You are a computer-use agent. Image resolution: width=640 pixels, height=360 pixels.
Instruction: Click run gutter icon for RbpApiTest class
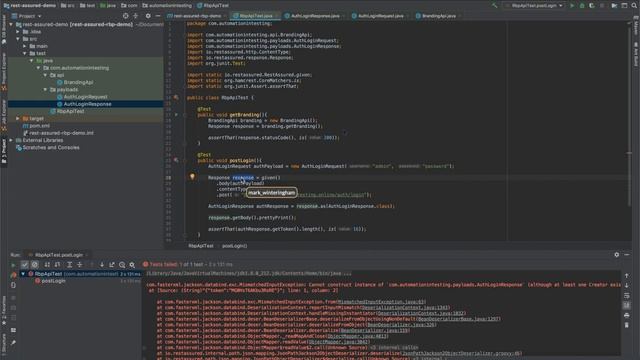[176, 98]
